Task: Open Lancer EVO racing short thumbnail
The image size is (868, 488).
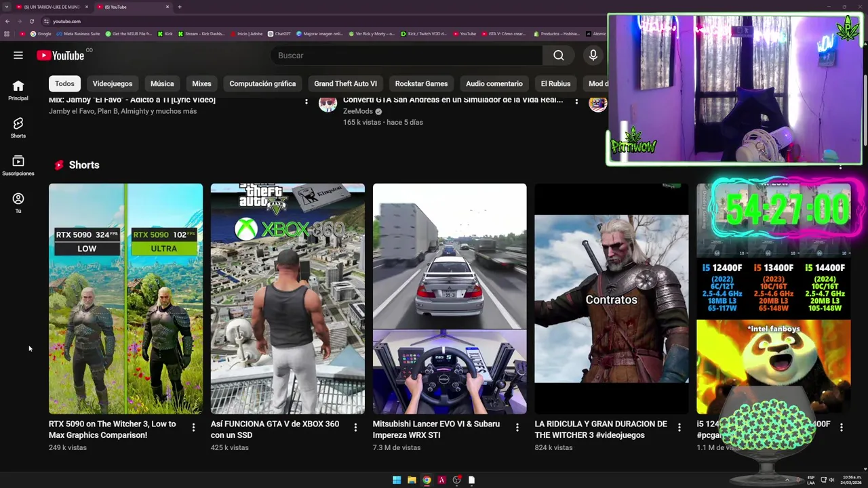Action: coord(450,299)
